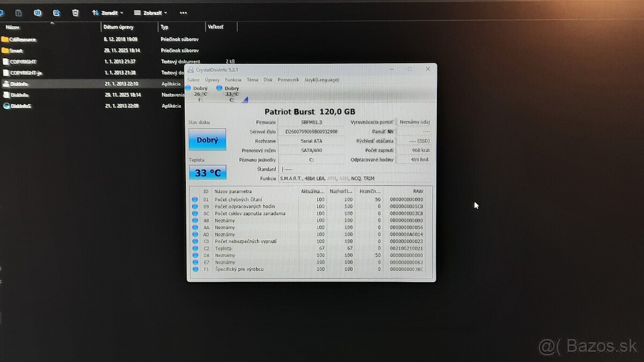Select the DiskInfoS application icon
The image size is (644, 362).
point(6,106)
